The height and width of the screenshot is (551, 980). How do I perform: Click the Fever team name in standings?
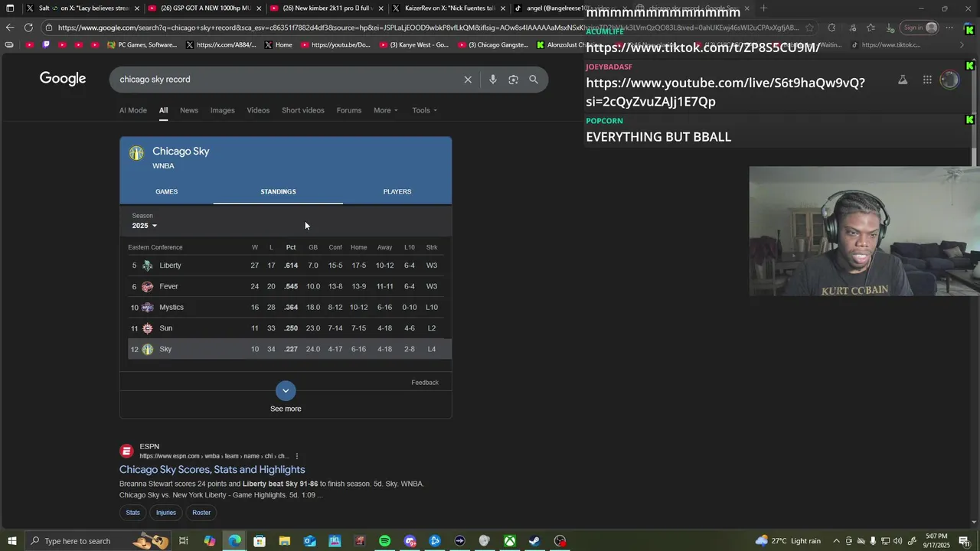[x=168, y=286]
